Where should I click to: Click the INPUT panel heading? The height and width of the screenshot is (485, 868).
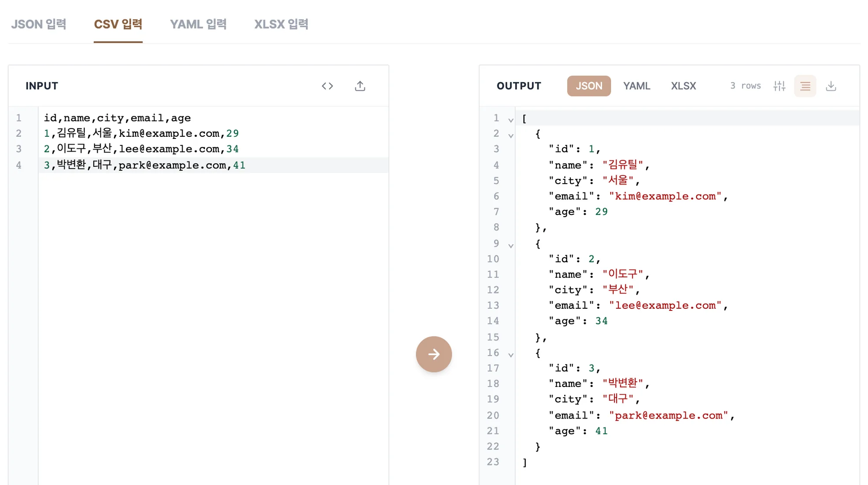click(x=42, y=86)
